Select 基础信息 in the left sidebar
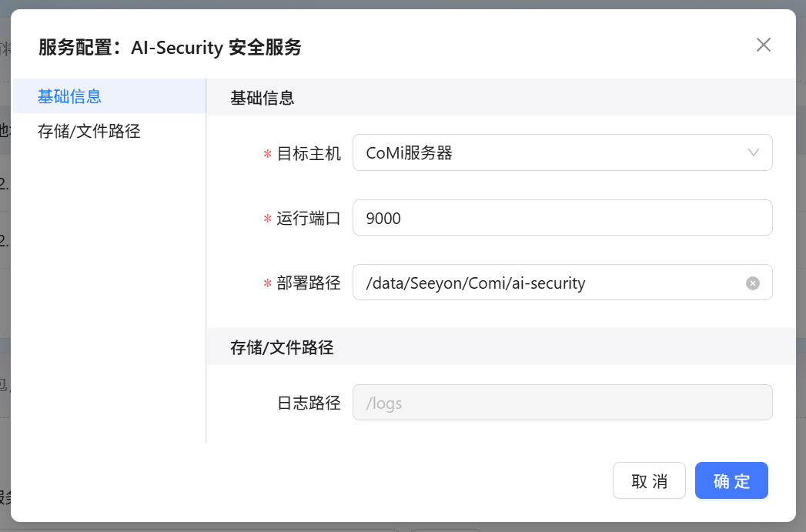The image size is (806, 532). tap(70, 96)
